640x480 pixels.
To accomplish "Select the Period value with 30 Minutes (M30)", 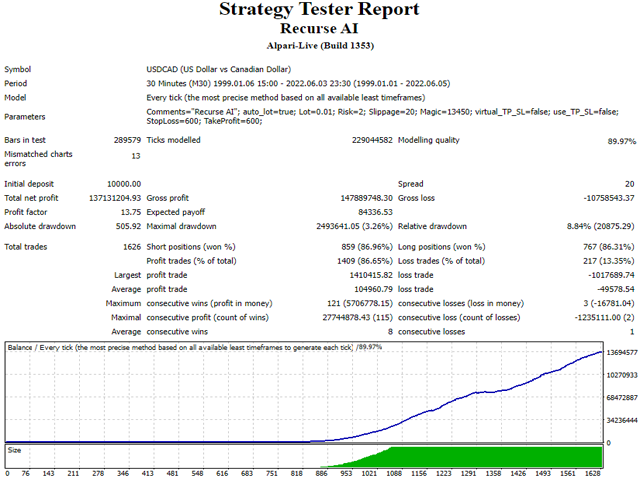I will pyautogui.click(x=298, y=84).
